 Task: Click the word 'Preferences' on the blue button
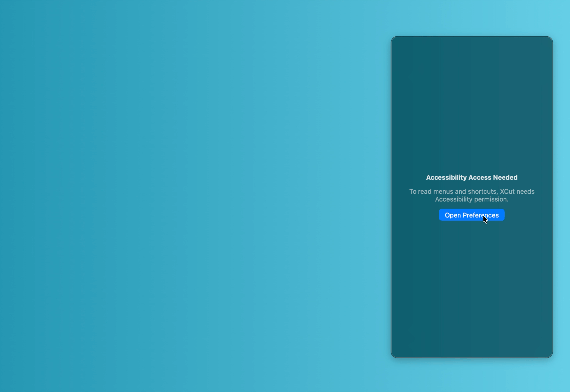(x=481, y=215)
